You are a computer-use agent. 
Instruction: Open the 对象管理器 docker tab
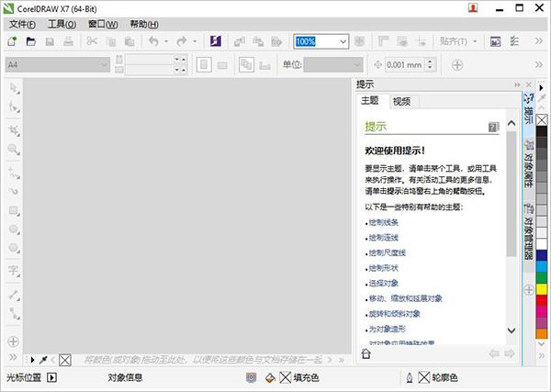tap(528, 232)
